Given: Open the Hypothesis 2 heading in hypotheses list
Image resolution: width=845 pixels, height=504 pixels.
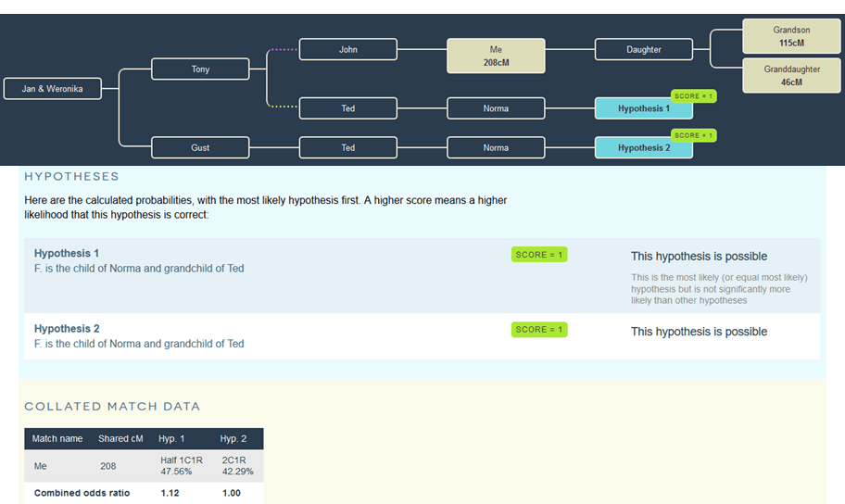Looking at the screenshot, I should 67,328.
